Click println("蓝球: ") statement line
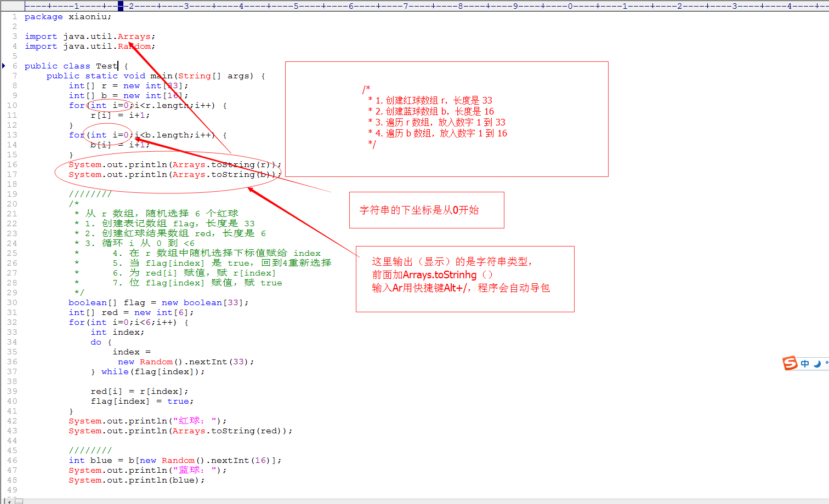This screenshot has width=829, height=504. (x=147, y=470)
